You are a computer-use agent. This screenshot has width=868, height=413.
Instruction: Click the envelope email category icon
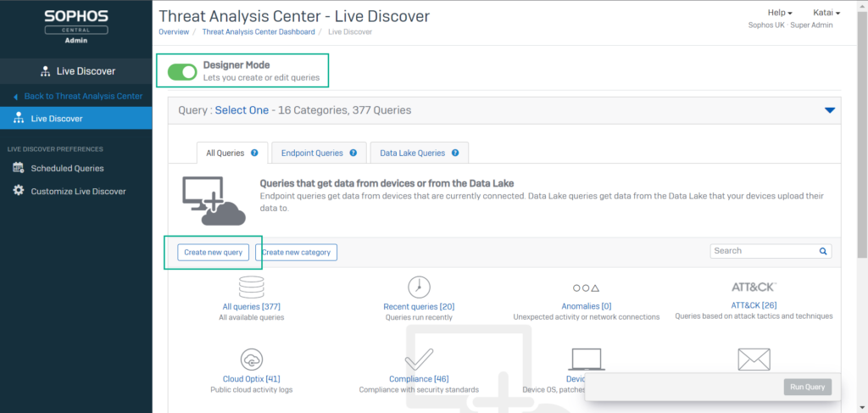point(754,360)
